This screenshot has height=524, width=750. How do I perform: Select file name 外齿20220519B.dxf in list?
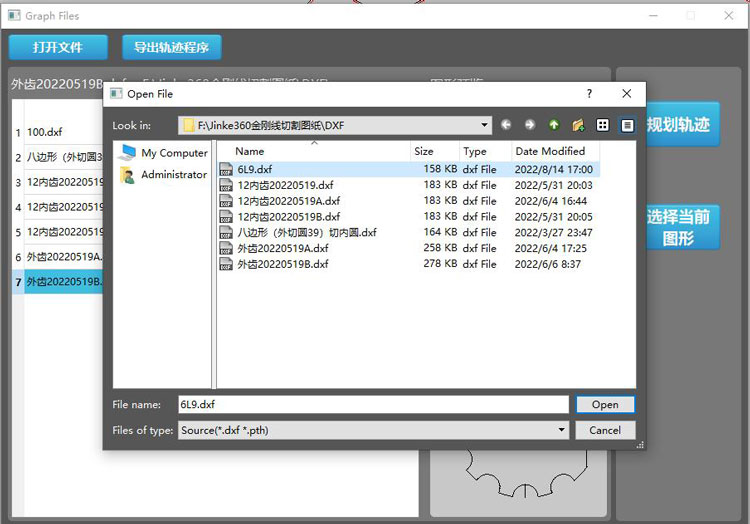click(x=283, y=264)
